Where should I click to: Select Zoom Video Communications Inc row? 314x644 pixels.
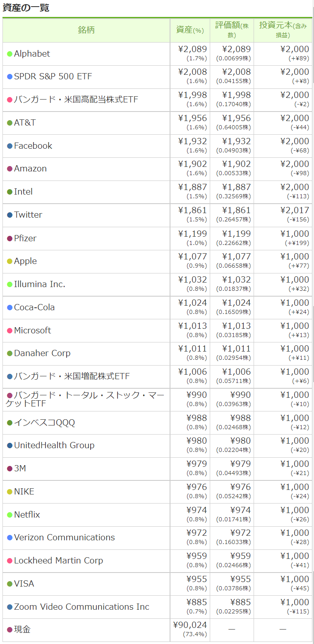(x=81, y=607)
